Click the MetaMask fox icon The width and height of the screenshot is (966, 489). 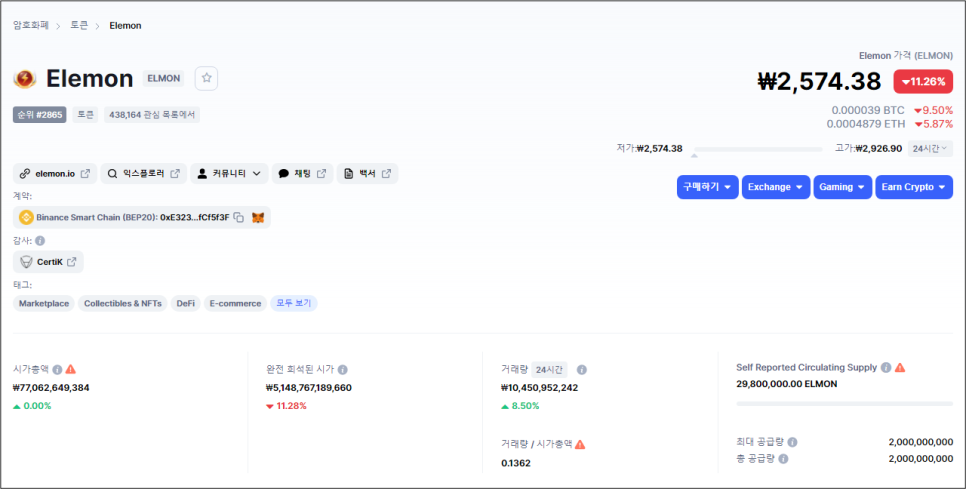258,217
